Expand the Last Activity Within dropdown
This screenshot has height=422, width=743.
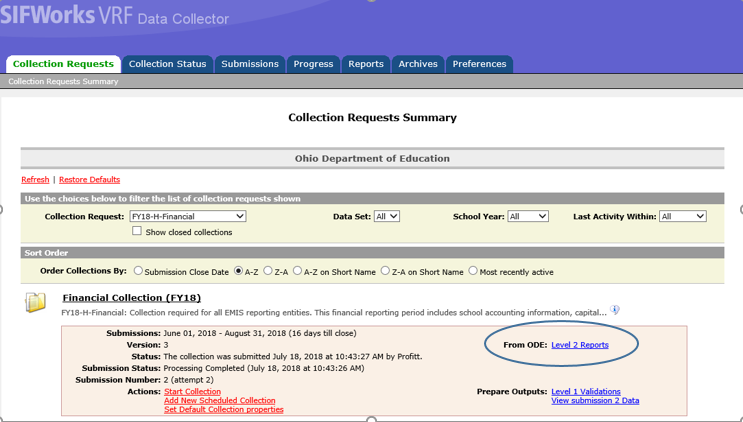pos(683,216)
